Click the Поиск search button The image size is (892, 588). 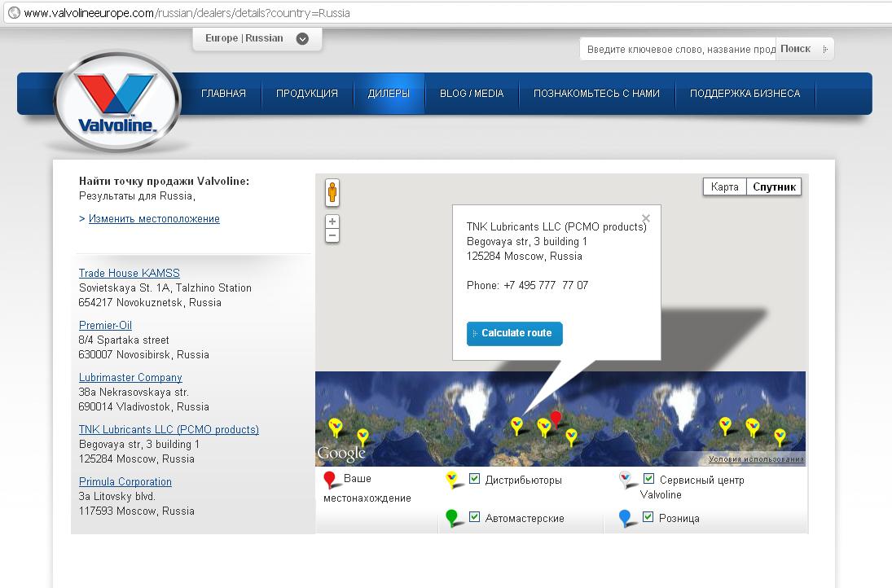(804, 49)
